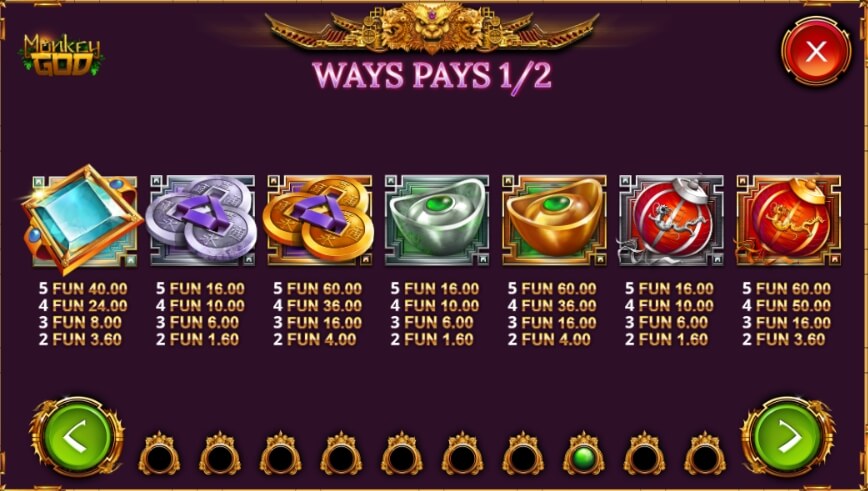Select the silver coins symbol
868x491 pixels.
pyautogui.click(x=202, y=220)
